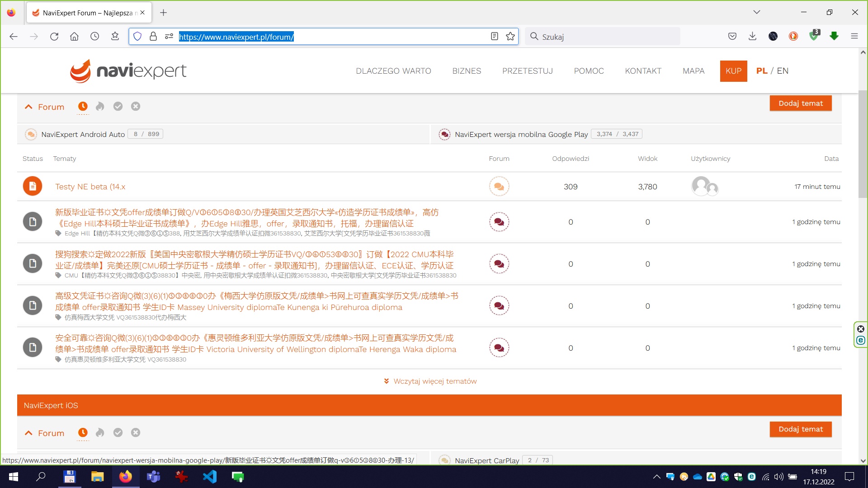Open Firefox downloads panel
Image resolution: width=868 pixels, height=488 pixels.
(752, 37)
